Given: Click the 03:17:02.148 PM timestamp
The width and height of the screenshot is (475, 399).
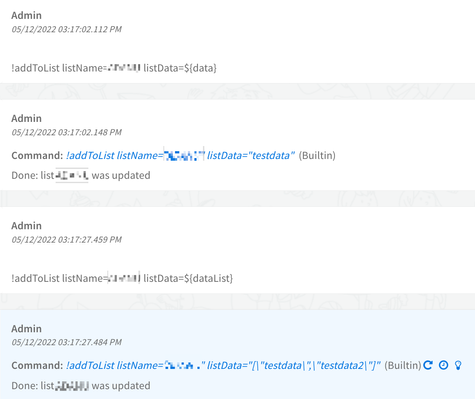Looking at the screenshot, I should (67, 132).
